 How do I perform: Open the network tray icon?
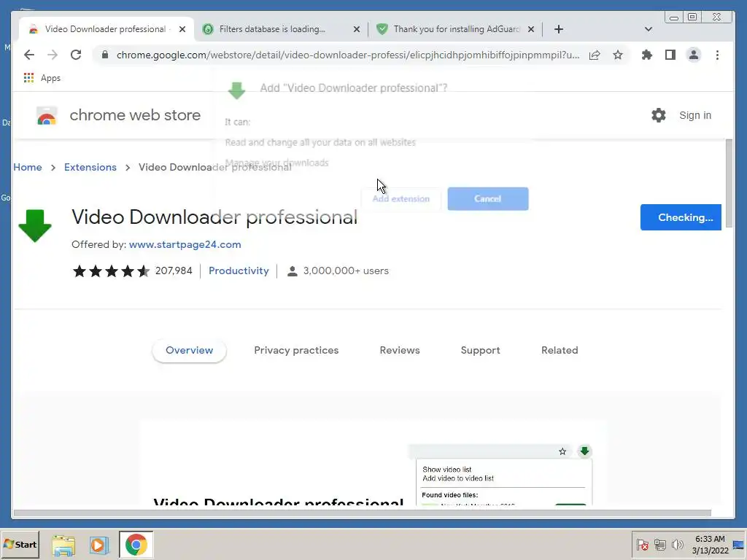659,544
